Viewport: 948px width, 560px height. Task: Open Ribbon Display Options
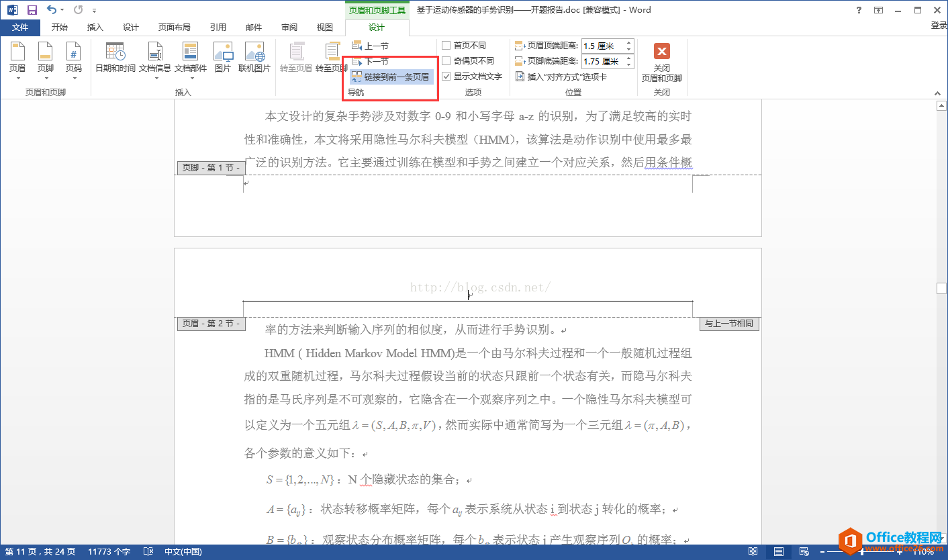879,10
